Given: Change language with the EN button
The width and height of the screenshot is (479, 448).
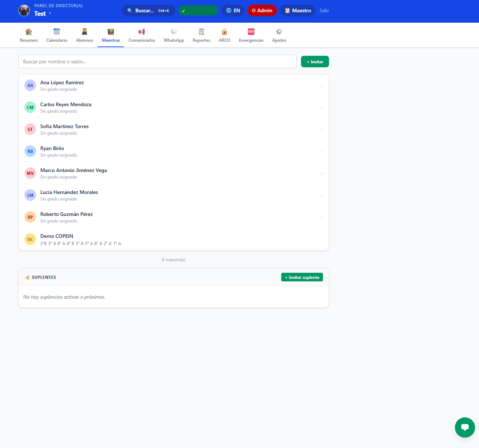Looking at the screenshot, I should pos(233,10).
